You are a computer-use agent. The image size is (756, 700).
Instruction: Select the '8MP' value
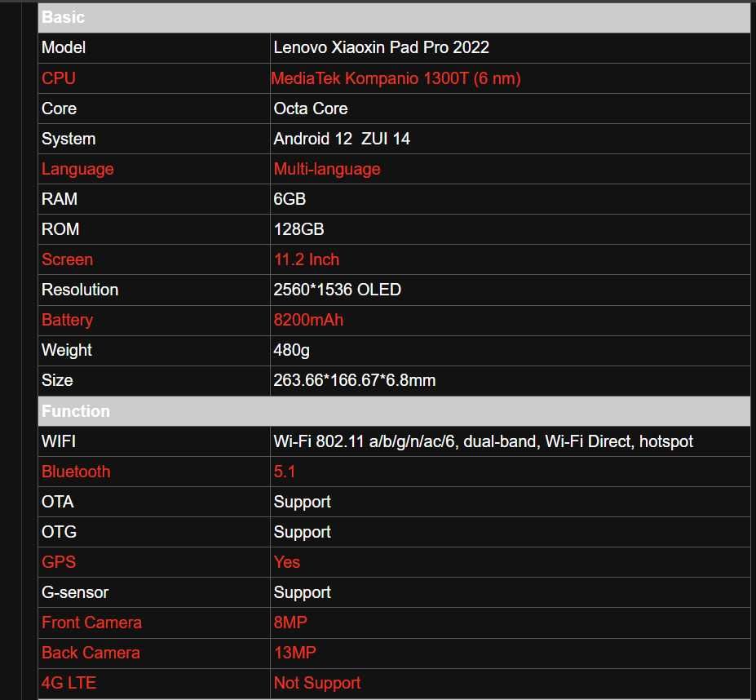point(290,622)
